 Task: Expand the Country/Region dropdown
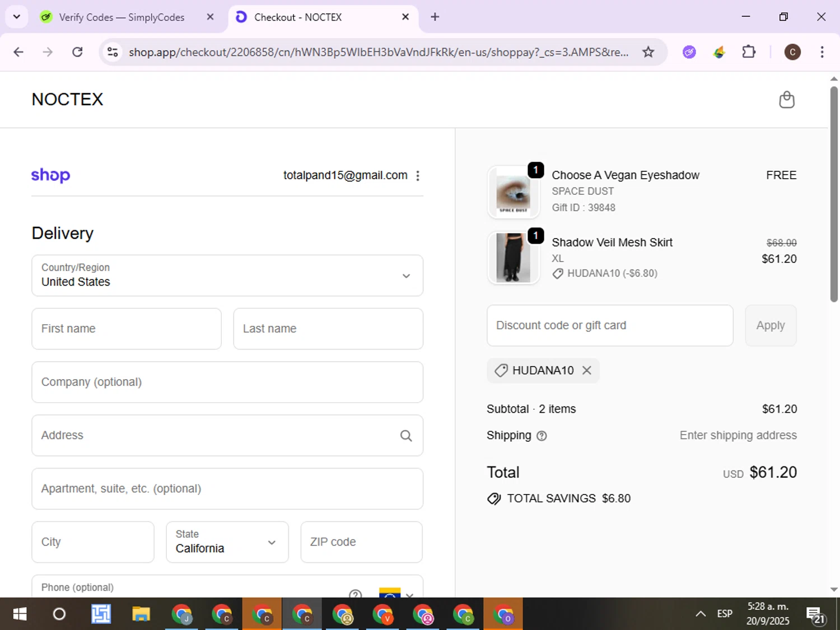227,276
